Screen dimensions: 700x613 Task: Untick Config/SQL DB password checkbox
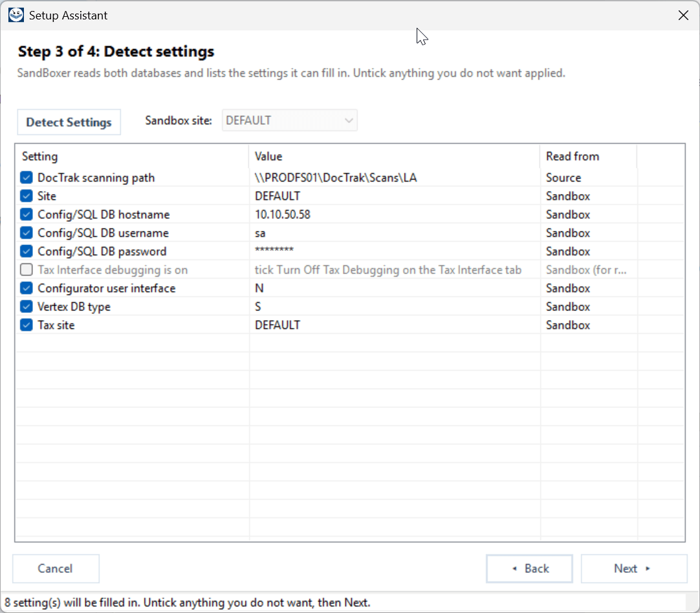click(27, 251)
